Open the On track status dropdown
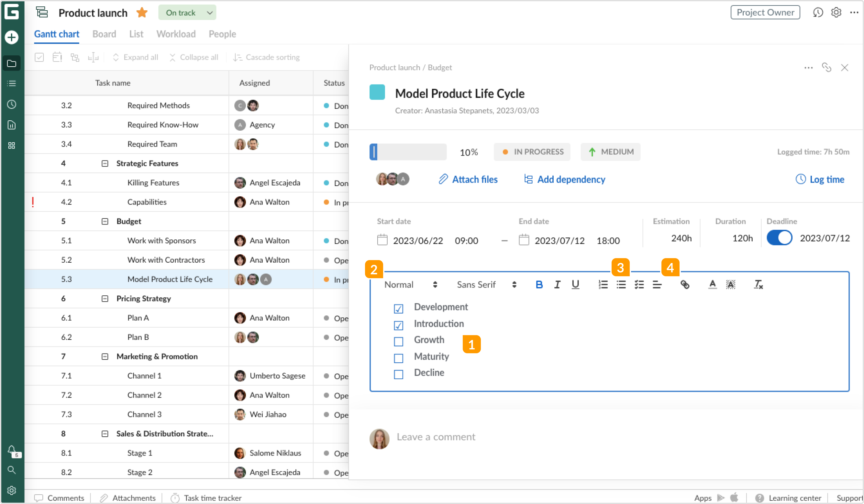Screen dimensions: 864x504 point(187,13)
